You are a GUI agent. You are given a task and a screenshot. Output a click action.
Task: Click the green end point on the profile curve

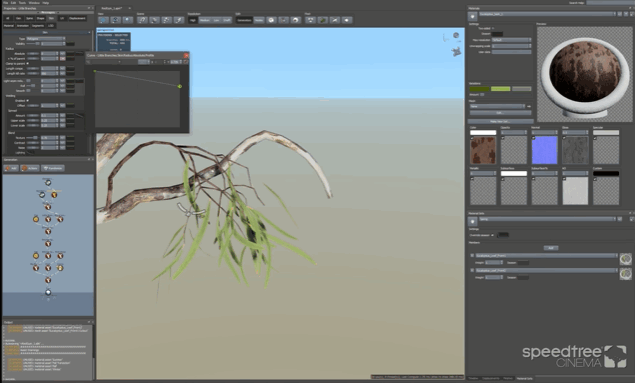179,86
